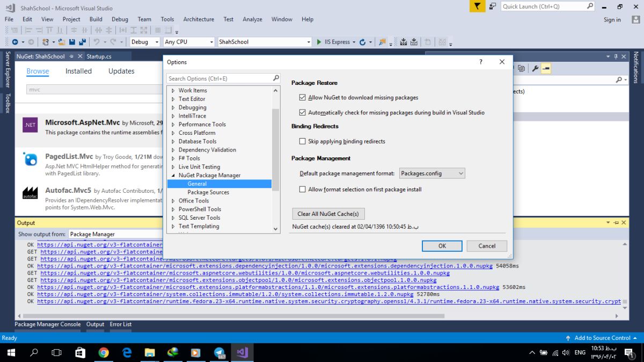The width and height of the screenshot is (644, 362).
Task: Open Default package management format dropdown
Action: [x=432, y=173]
